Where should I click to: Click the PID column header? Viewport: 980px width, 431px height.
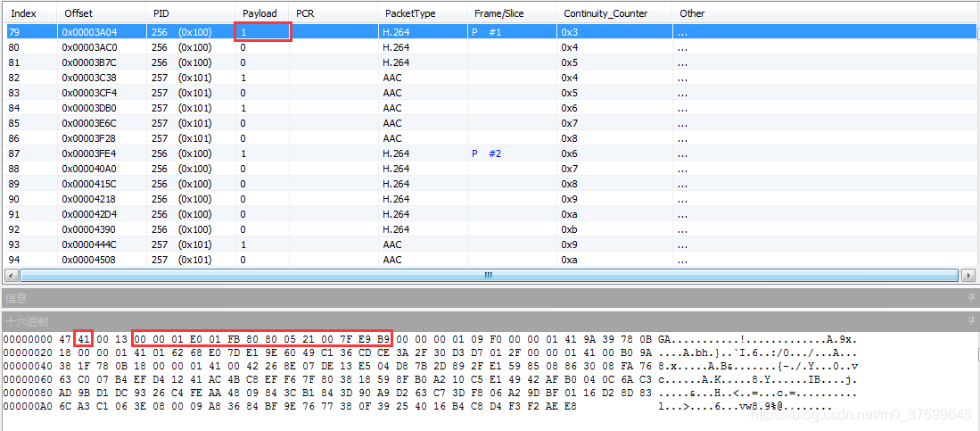point(191,13)
